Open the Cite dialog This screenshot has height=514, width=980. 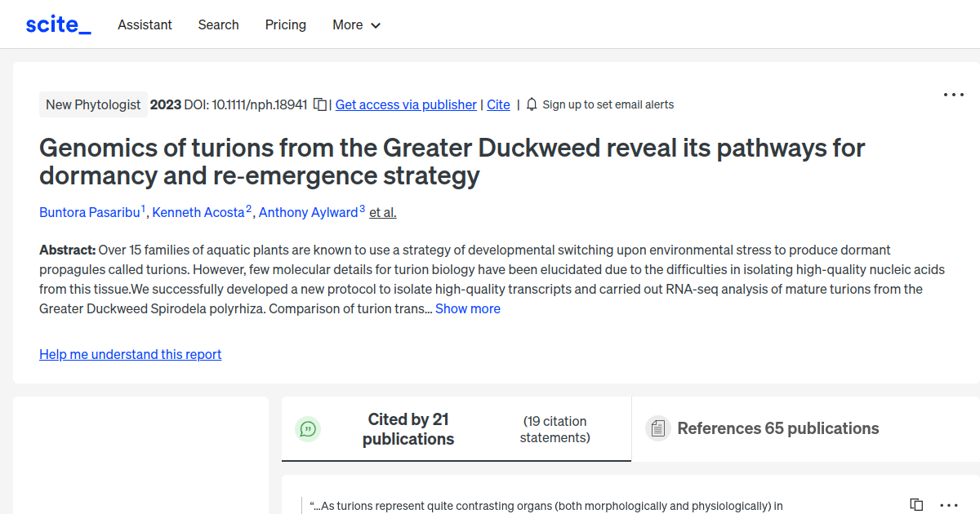498,104
